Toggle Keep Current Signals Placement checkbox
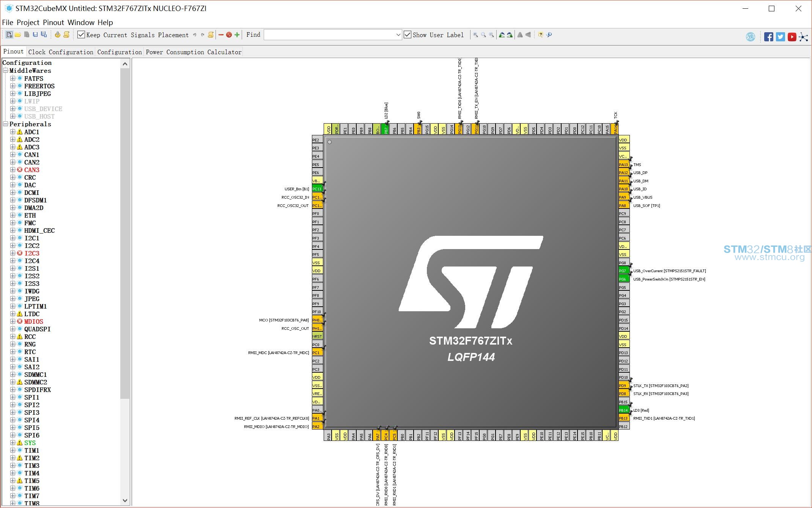The width and height of the screenshot is (812, 508). [81, 35]
